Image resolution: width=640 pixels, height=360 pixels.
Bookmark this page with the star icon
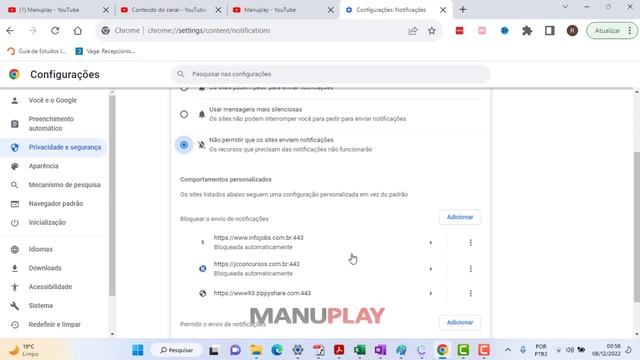tap(431, 31)
